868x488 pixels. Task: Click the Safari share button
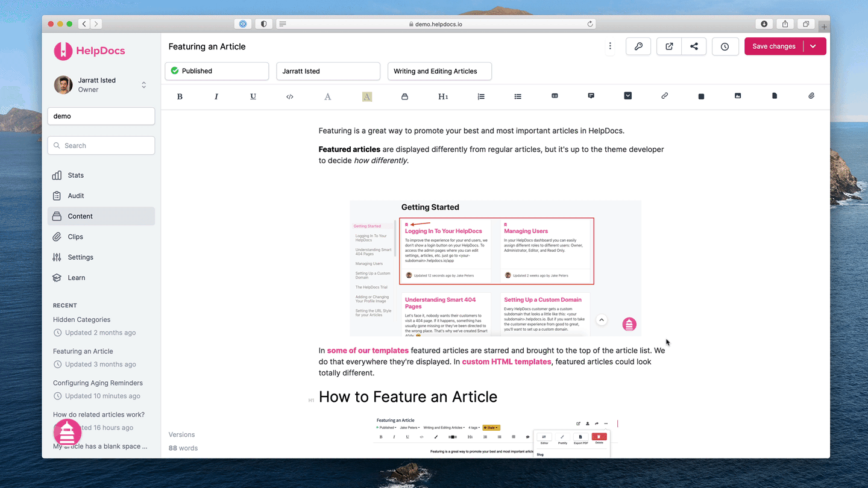click(785, 24)
